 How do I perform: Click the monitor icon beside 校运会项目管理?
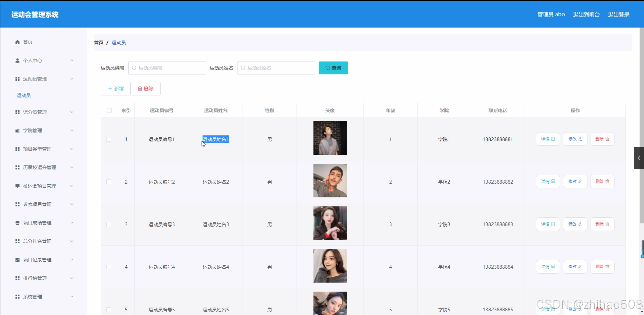pos(17,186)
